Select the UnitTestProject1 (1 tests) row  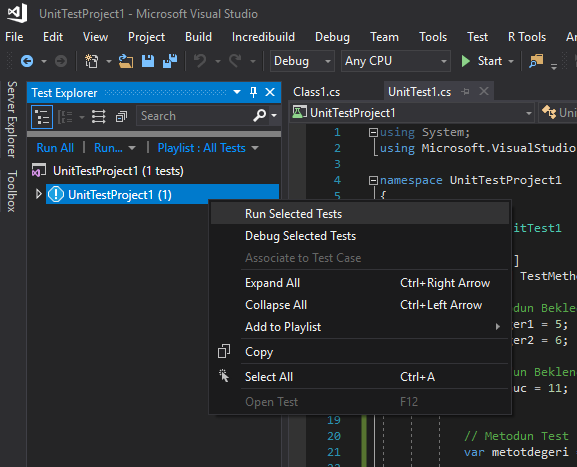pos(154,171)
